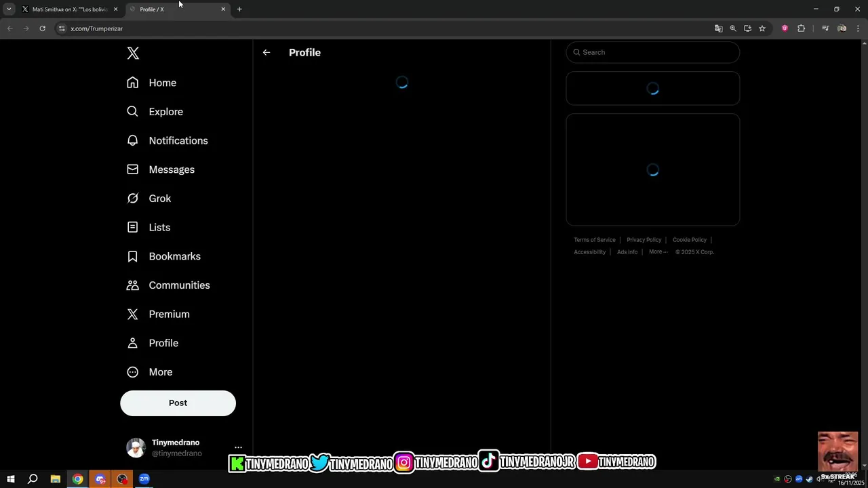The height and width of the screenshot is (488, 868).
Task: Click the install app icon
Action: [747, 28]
